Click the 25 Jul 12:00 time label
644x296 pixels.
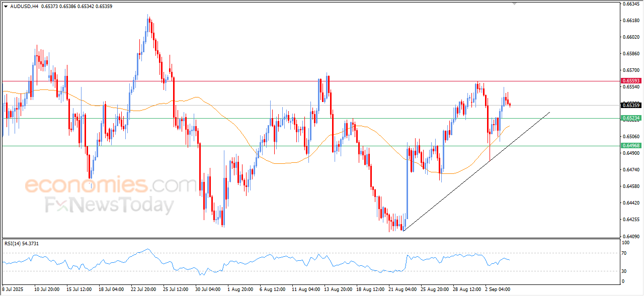[x=176, y=289]
